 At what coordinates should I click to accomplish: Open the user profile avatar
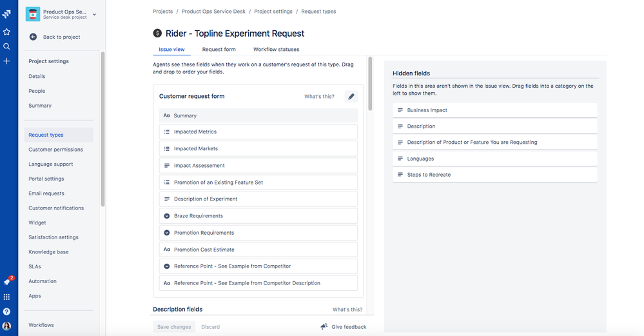6,326
